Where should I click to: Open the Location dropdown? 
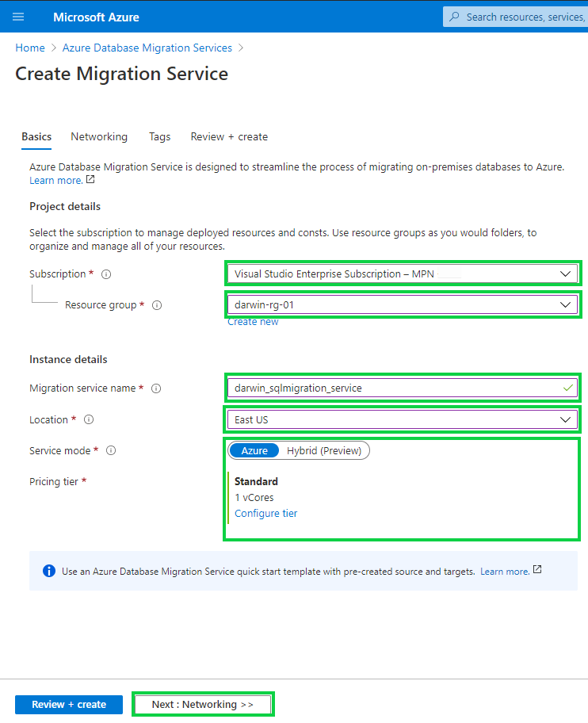tap(403, 419)
